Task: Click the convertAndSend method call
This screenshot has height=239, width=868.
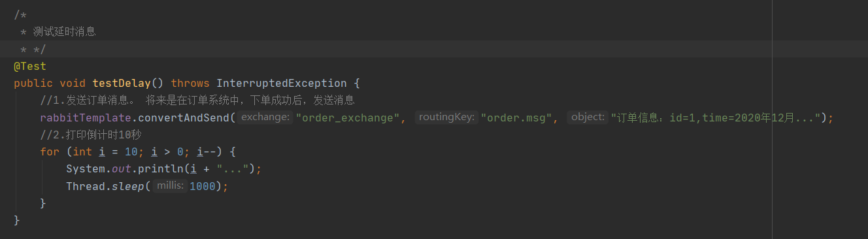Action: (184, 118)
